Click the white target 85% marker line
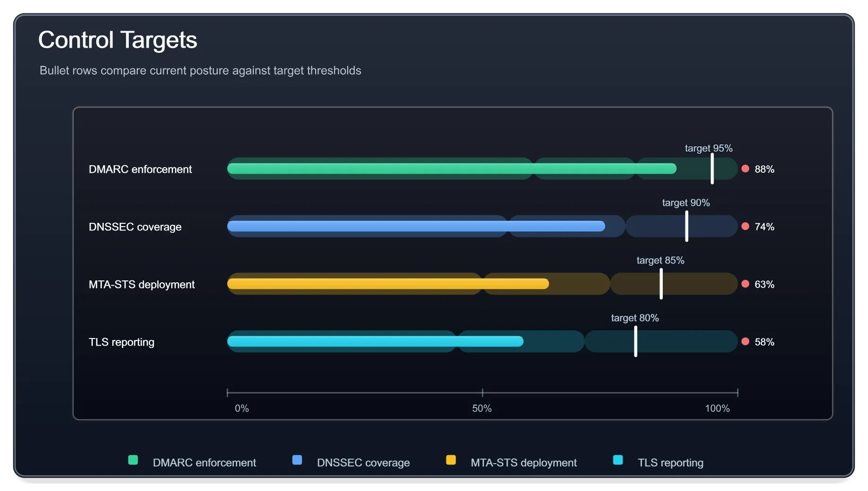868x491 pixels. tap(661, 284)
